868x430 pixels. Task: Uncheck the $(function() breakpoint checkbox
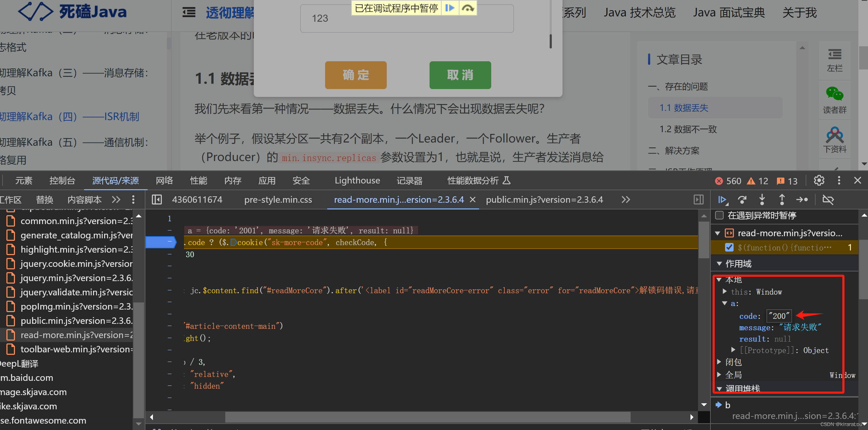coord(729,248)
